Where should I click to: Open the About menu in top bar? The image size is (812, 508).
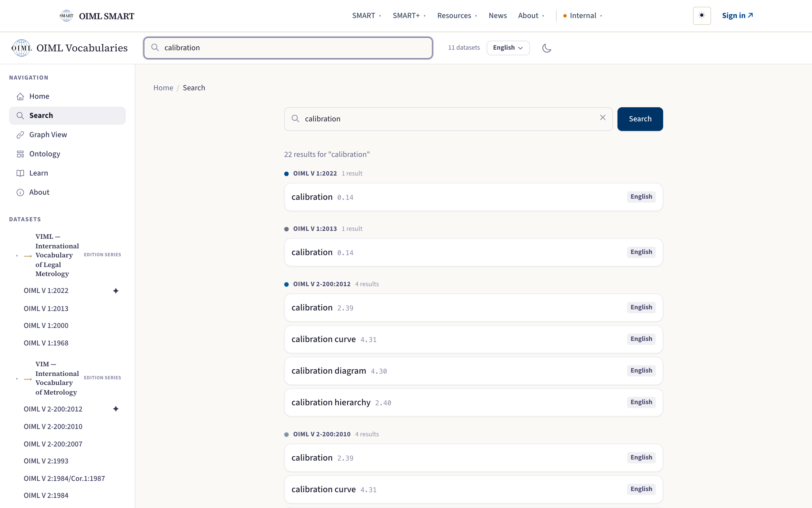coord(531,16)
